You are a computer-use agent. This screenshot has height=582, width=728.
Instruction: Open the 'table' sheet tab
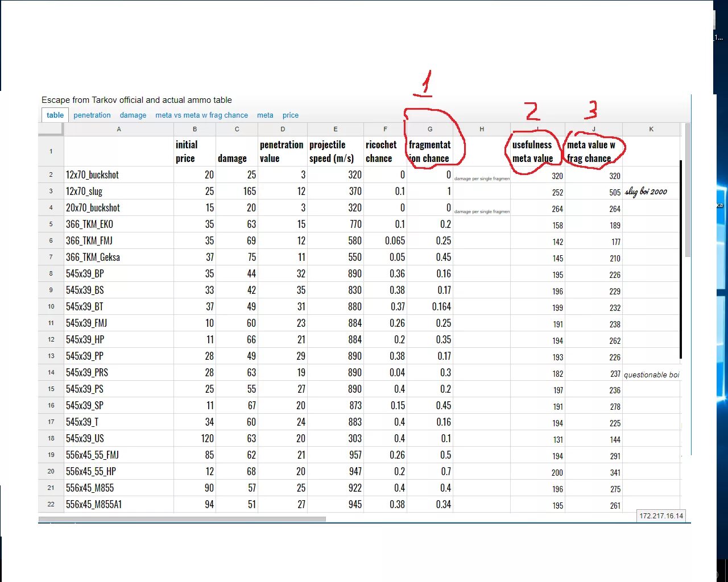[55, 115]
